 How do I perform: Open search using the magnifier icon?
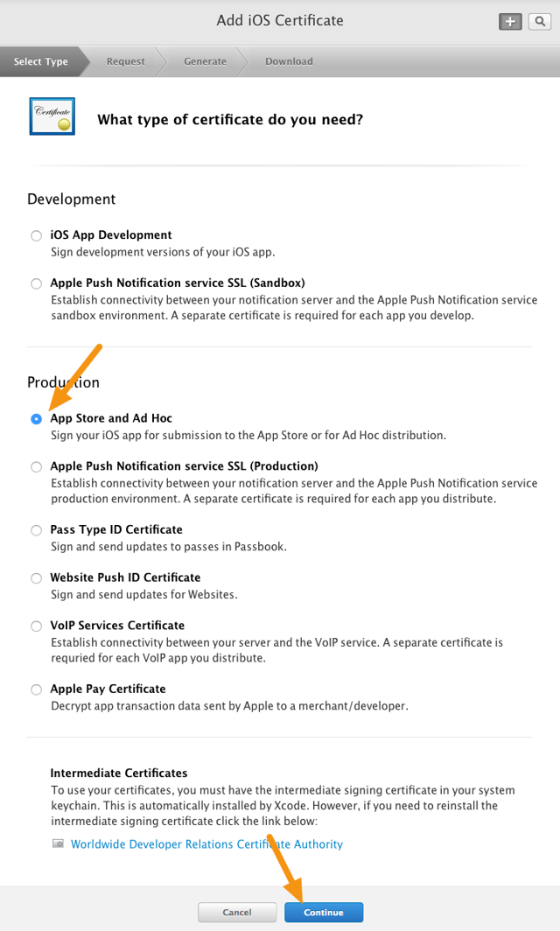pos(540,21)
